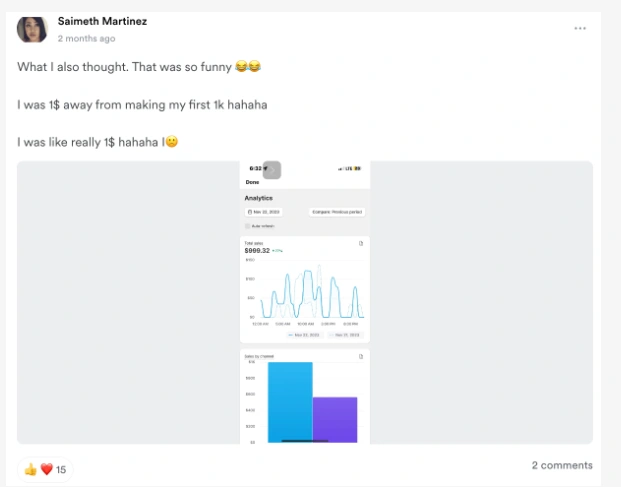Open the Nov 22, 2023 date picker
Screen dimensions: 621x487
[x=262, y=212]
